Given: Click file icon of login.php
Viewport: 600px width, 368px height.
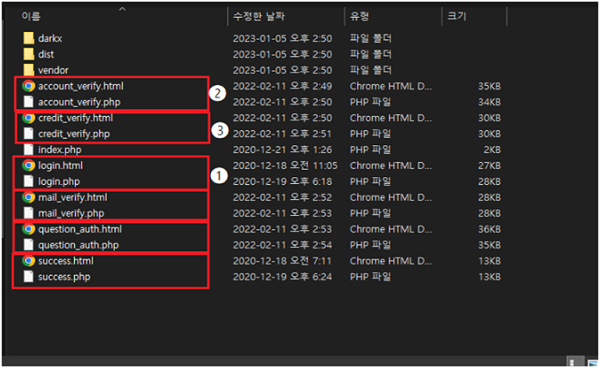Looking at the screenshot, I should [28, 181].
